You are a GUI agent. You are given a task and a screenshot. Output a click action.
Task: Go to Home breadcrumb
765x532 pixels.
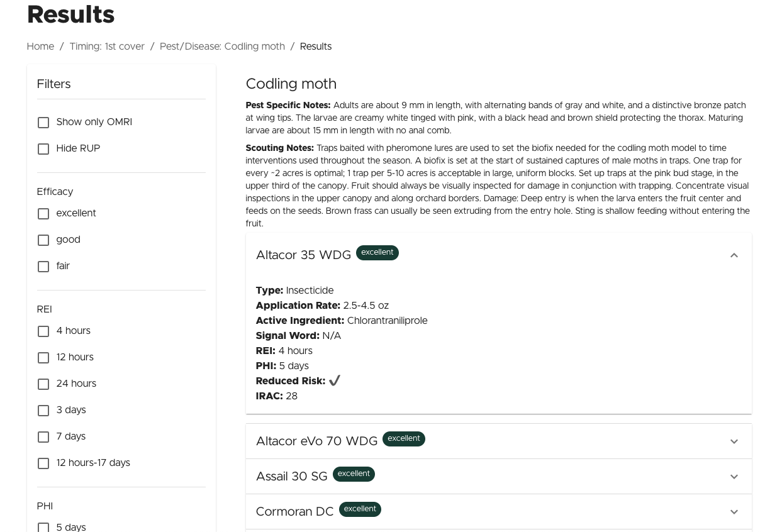click(x=40, y=47)
